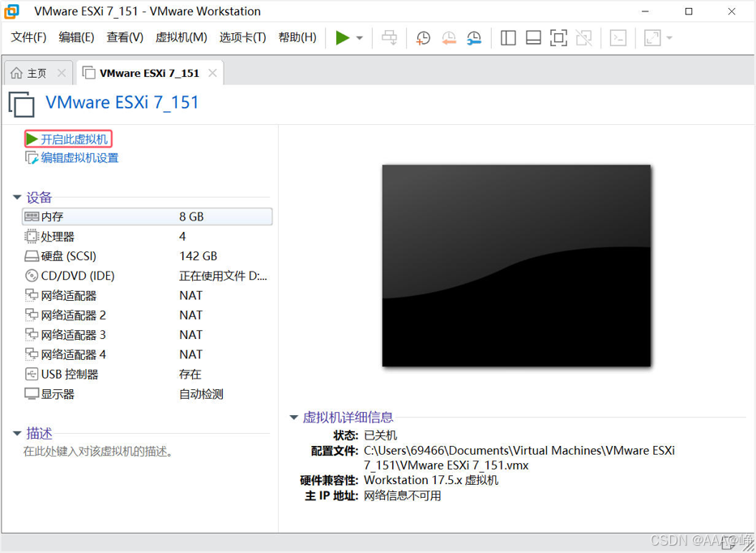The height and width of the screenshot is (553, 756).
Task: Select the 网络适配器 3 row
Action: point(147,335)
